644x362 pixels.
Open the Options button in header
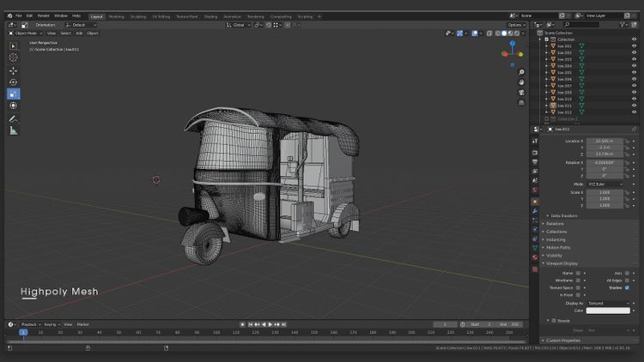point(516,25)
